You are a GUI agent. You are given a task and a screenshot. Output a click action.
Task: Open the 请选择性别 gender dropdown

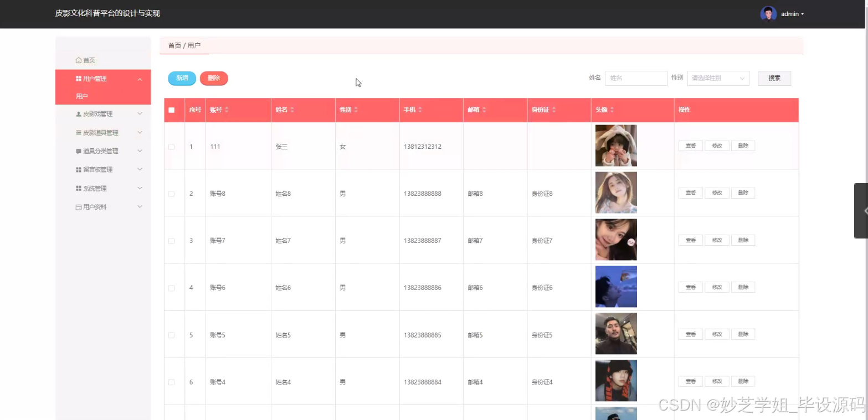pos(718,78)
